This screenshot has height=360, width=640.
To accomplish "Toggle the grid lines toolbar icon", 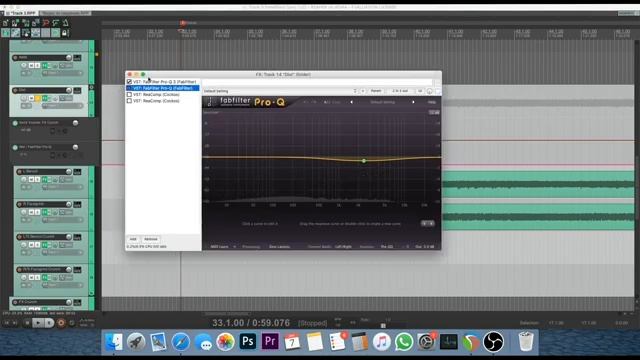I will 46,33.
